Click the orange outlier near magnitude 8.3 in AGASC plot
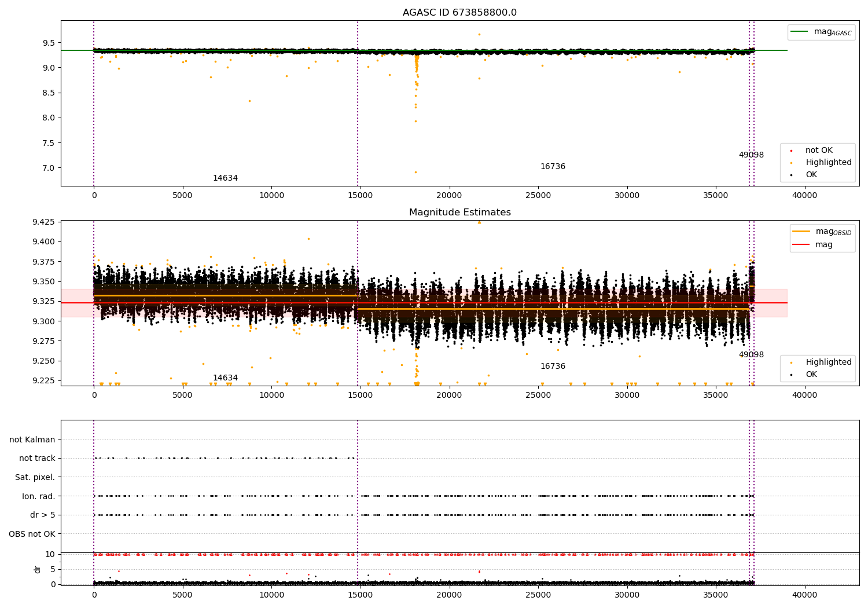868x608 pixels. pyautogui.click(x=249, y=101)
